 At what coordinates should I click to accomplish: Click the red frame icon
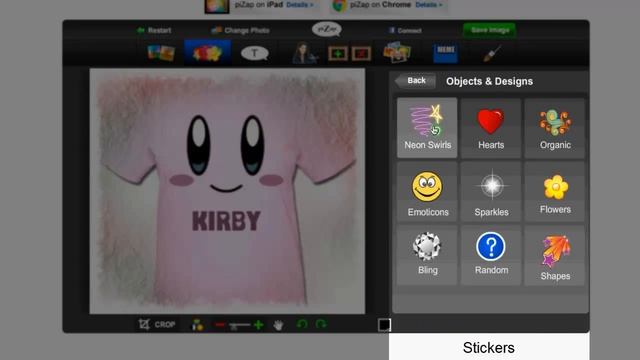[x=361, y=53]
